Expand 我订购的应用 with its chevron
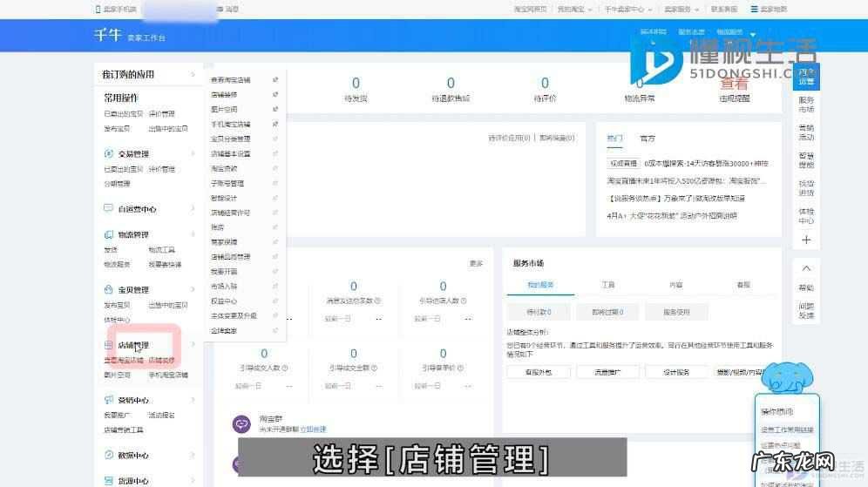The height and width of the screenshot is (487, 868). click(193, 74)
